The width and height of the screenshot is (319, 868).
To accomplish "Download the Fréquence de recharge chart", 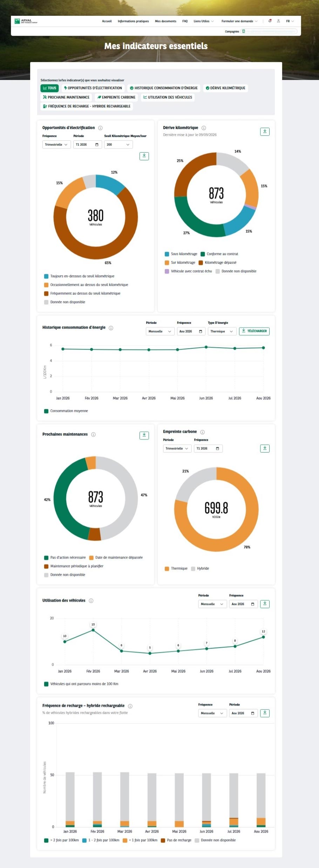I will tap(265, 713).
